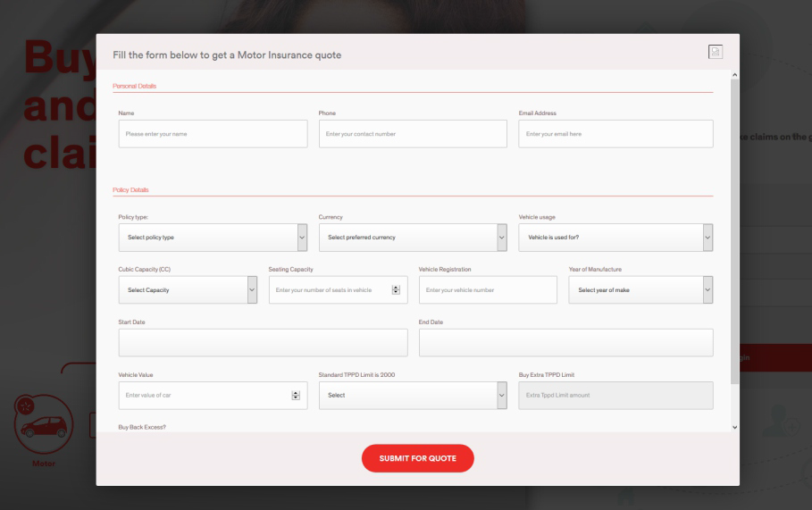Image resolution: width=812 pixels, height=510 pixels.
Task: Click the Phone contact number field
Action: 413,134
